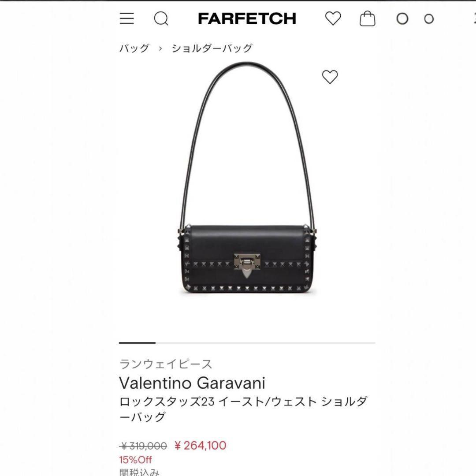Open the バッグ breadcrumb link
476x476 pixels.
click(134, 48)
